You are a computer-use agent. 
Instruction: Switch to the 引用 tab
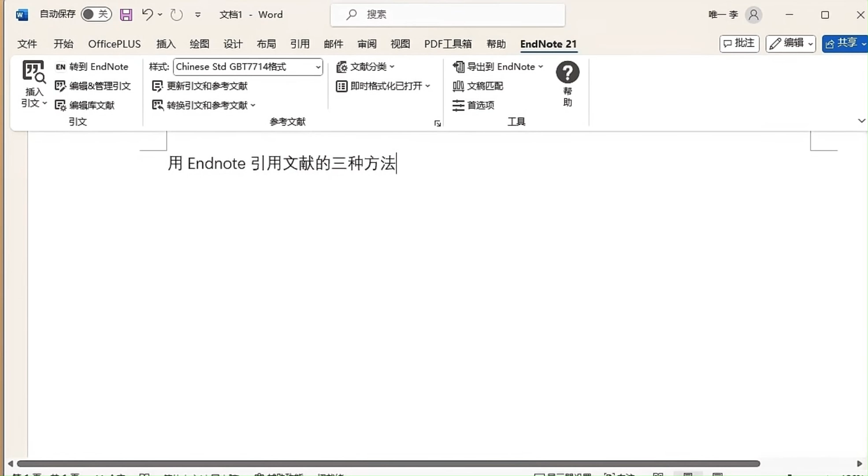pyautogui.click(x=300, y=44)
